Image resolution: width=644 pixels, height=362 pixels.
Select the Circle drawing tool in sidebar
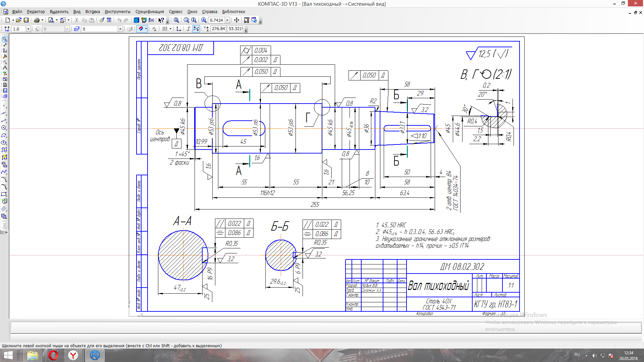click(4, 128)
